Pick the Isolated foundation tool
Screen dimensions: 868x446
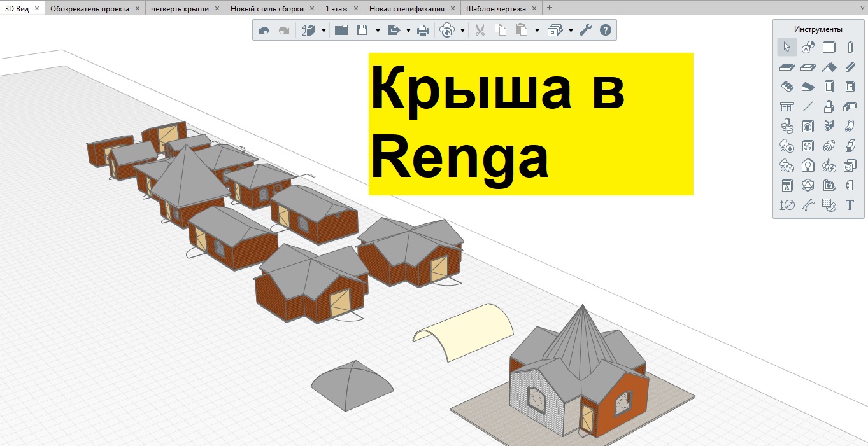pos(829,106)
